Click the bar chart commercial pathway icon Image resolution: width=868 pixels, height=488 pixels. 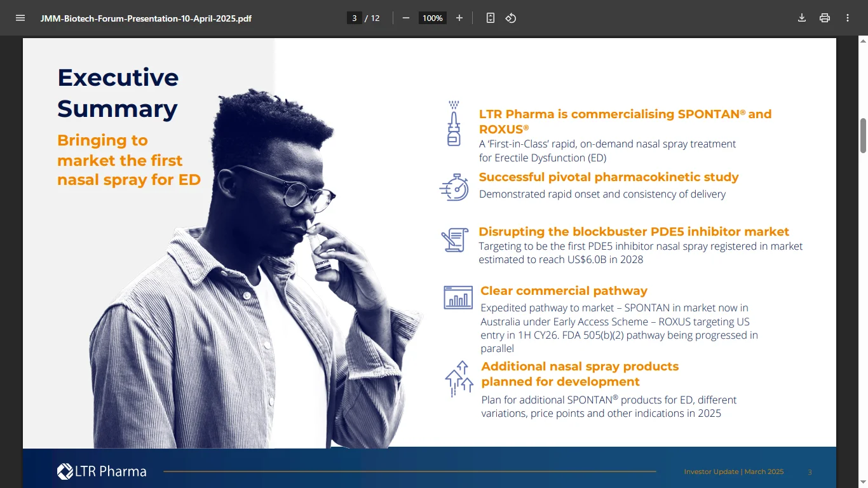pos(458,297)
